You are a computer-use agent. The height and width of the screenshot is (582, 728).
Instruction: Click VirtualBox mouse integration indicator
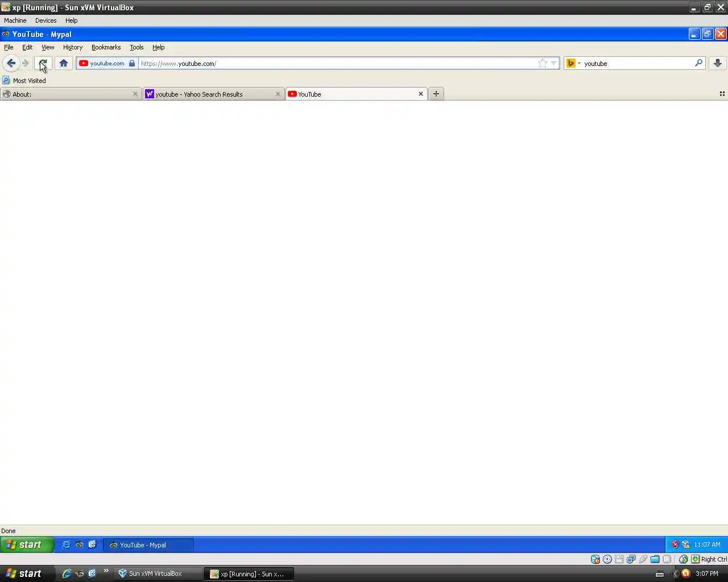click(x=684, y=559)
